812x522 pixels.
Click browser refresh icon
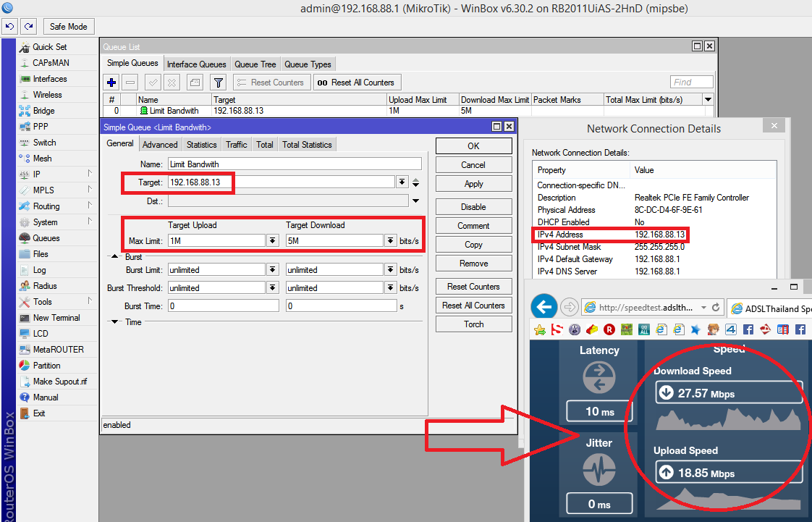(x=716, y=307)
